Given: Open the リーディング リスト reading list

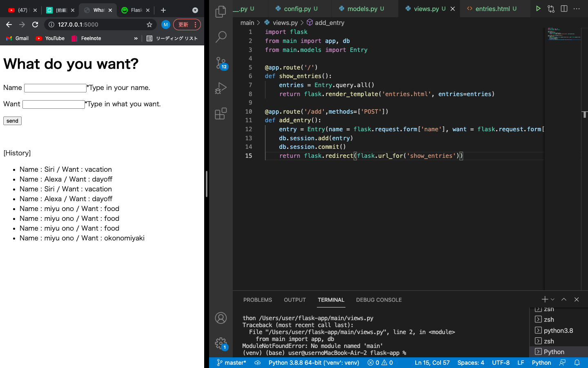Looking at the screenshot, I should [172, 38].
